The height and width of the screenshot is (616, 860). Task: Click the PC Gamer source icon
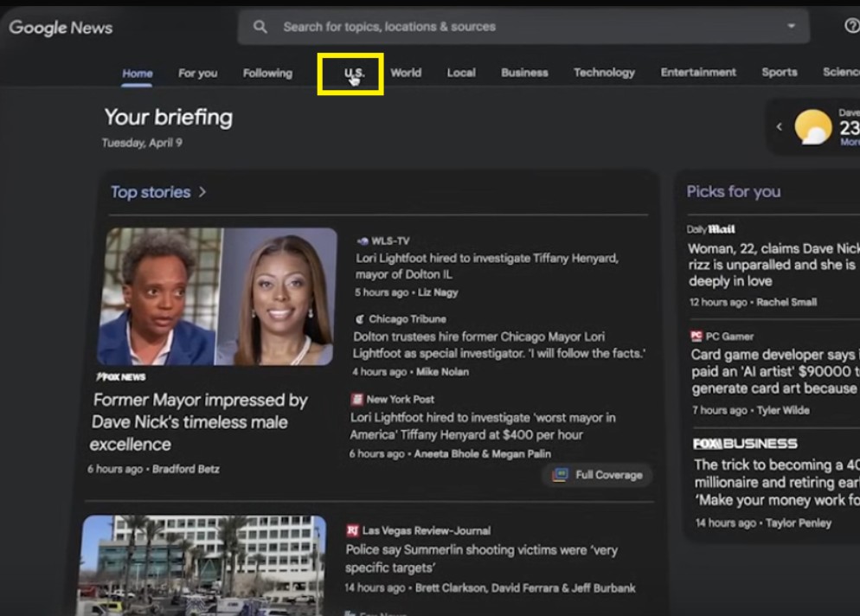[696, 336]
